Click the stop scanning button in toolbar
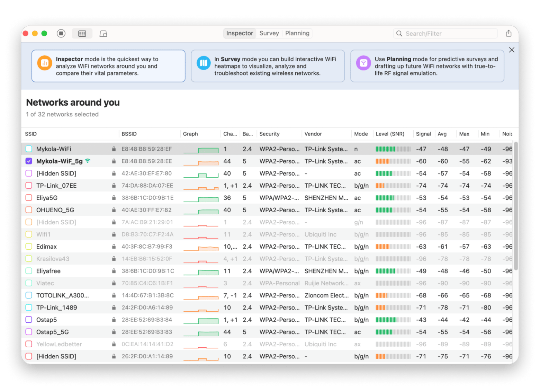This screenshot has height=392, width=540. (61, 33)
